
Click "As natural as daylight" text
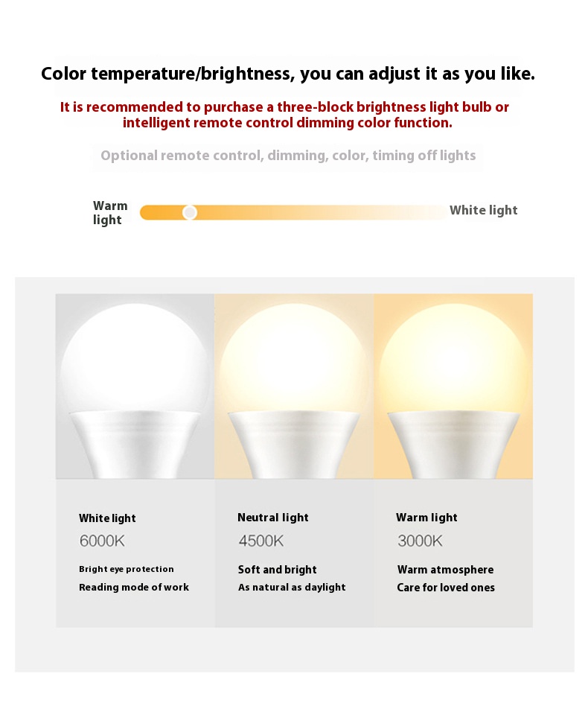pyautogui.click(x=292, y=588)
